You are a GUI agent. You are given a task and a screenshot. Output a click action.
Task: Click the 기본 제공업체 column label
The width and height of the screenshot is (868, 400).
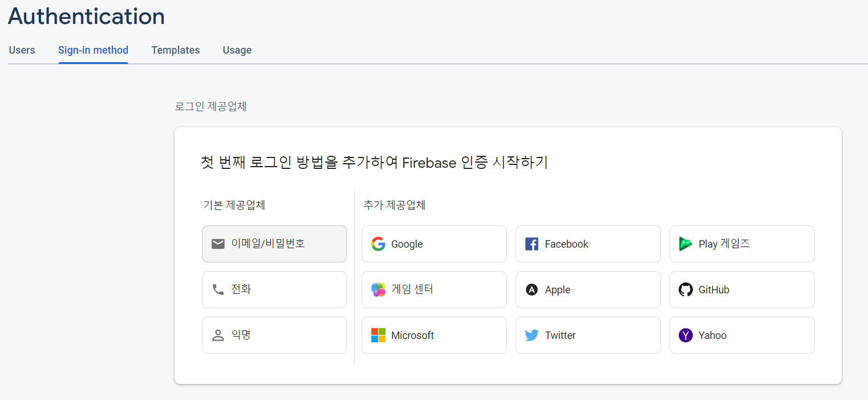tap(234, 205)
